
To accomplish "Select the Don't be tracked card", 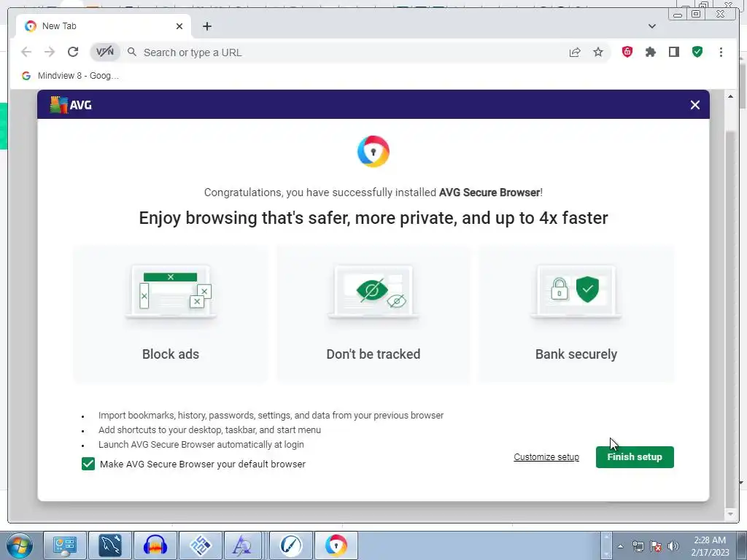I will [373, 314].
